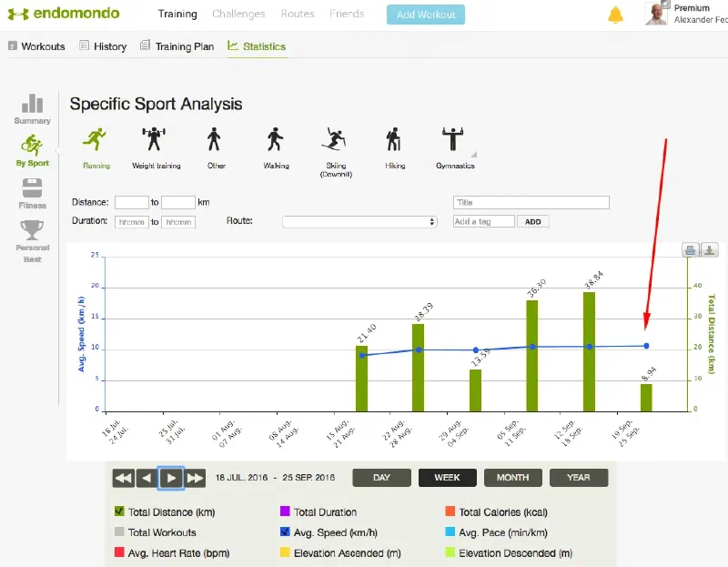
Task: Uncheck the Total Distance (km) checkbox
Action: pos(118,512)
